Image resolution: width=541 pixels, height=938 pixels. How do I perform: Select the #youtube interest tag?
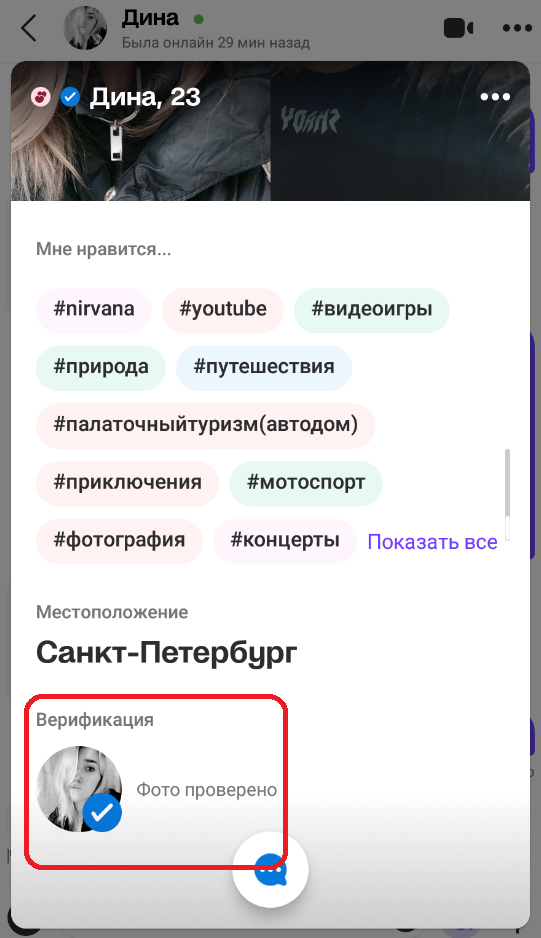(x=223, y=309)
